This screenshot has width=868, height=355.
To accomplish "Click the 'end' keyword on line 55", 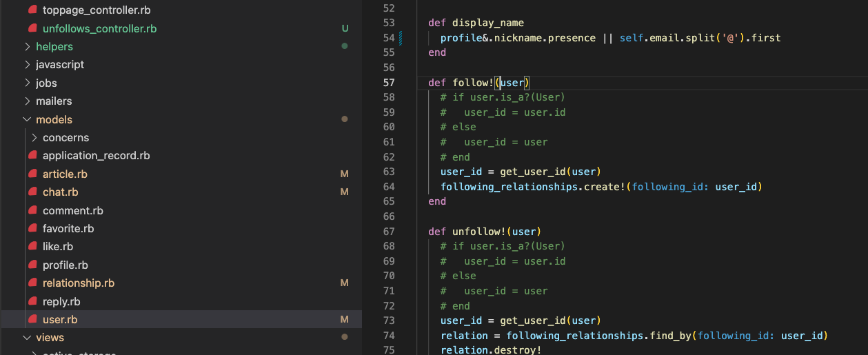I will tap(437, 52).
